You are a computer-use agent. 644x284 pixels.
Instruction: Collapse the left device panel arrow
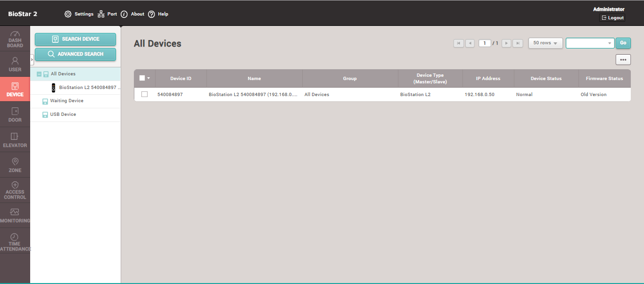tap(32, 60)
